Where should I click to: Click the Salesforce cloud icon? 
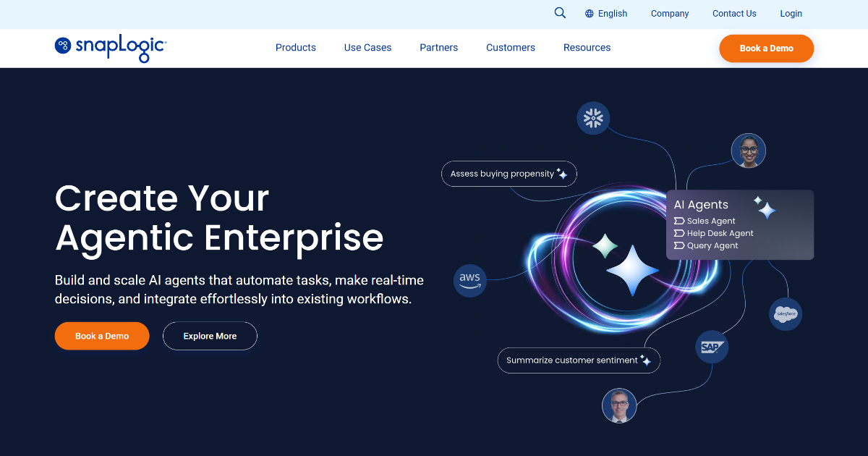point(786,313)
